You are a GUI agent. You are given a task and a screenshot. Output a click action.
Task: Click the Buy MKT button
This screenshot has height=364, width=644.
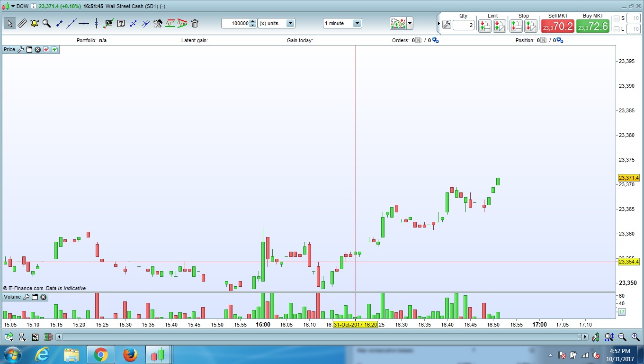pyautogui.click(x=593, y=26)
